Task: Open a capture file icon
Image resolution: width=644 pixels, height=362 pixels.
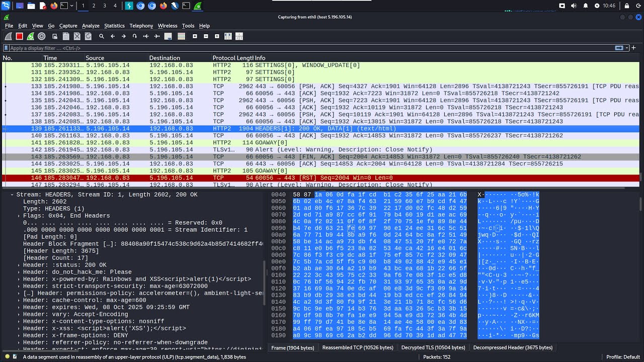Action: click(x=55, y=36)
